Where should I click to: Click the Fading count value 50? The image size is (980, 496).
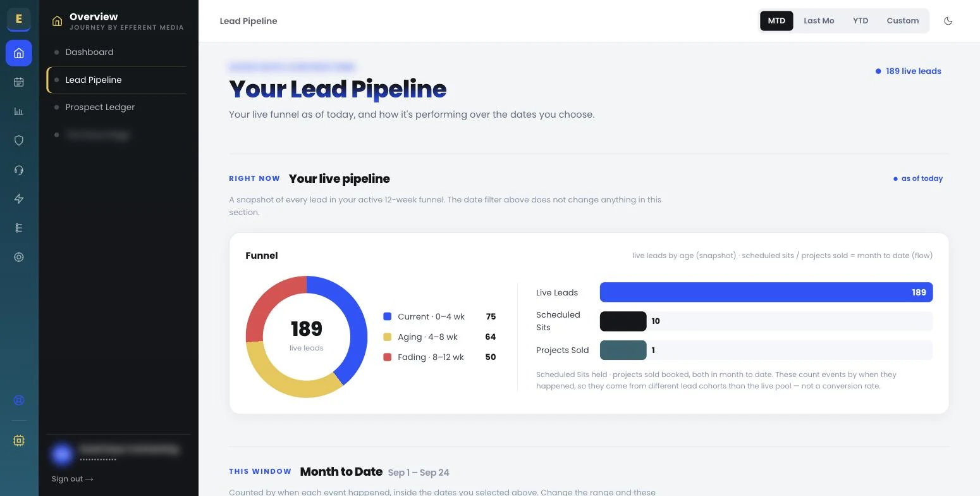coord(491,357)
